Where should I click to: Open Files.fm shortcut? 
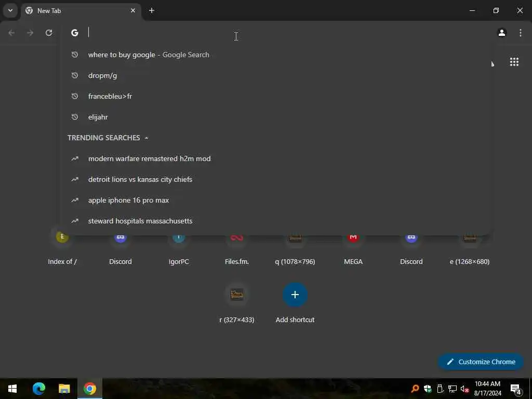point(237,249)
